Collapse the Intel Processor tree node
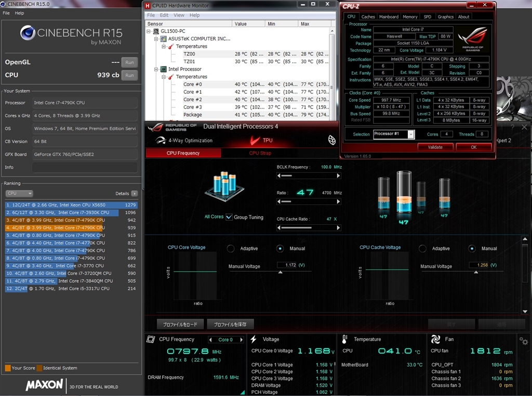 click(156, 69)
